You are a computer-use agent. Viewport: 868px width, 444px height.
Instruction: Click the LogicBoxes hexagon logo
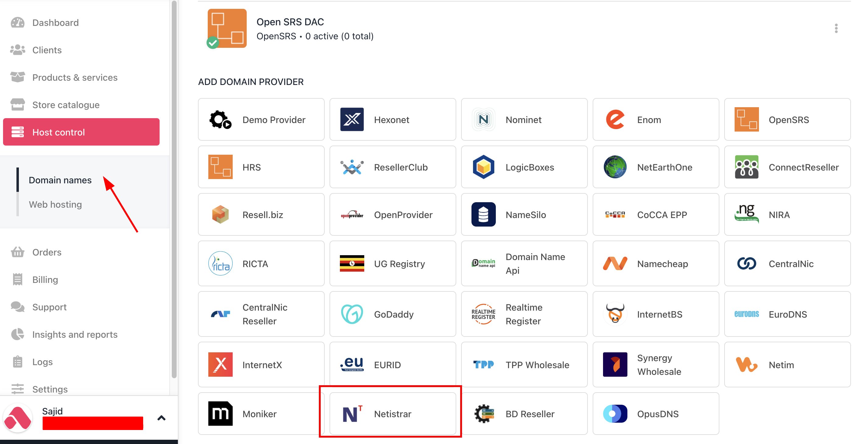coord(484,167)
